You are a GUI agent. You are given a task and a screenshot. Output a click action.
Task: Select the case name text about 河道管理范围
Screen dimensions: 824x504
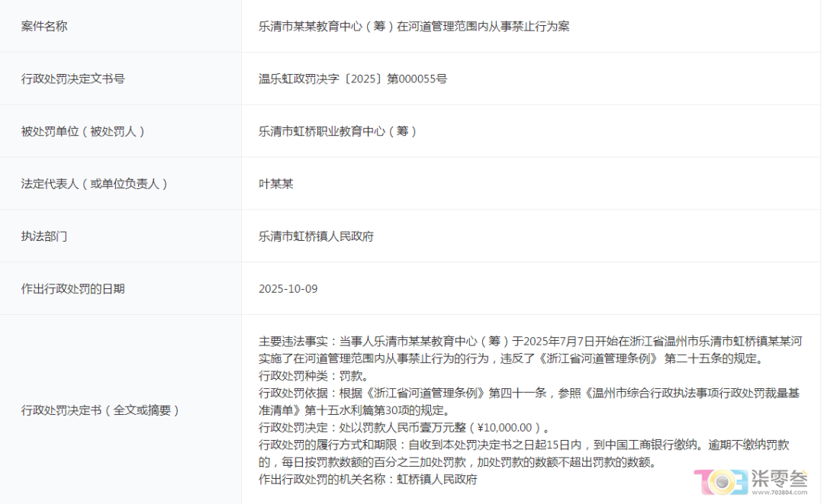click(x=414, y=26)
